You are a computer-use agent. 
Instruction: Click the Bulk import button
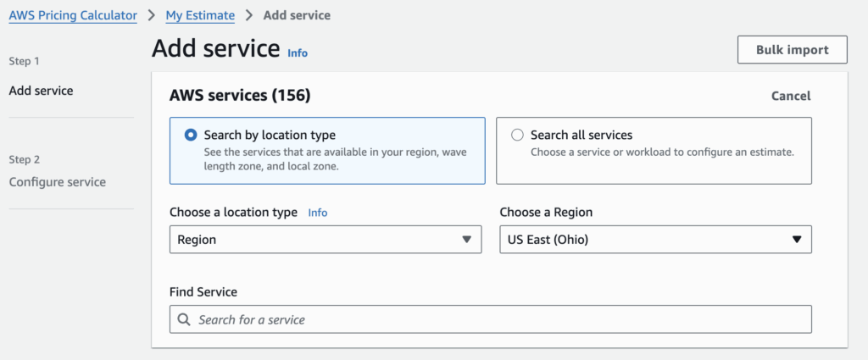(x=792, y=50)
